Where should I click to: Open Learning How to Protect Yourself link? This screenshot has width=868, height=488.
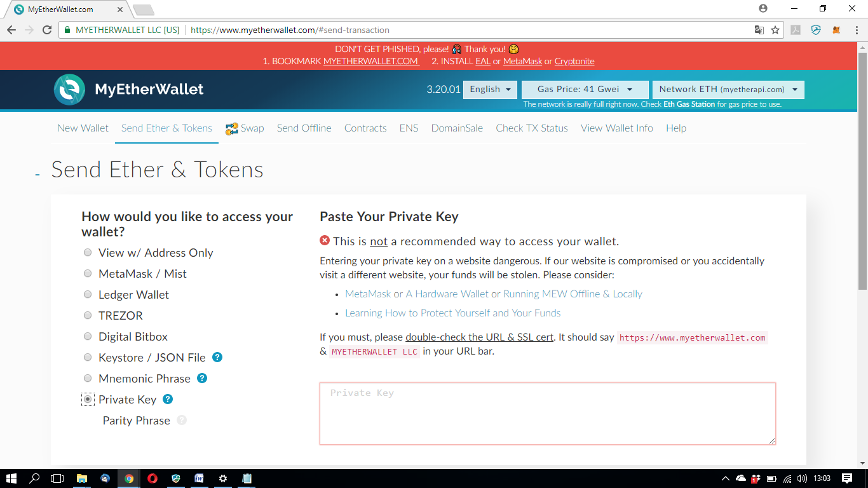coord(453,313)
